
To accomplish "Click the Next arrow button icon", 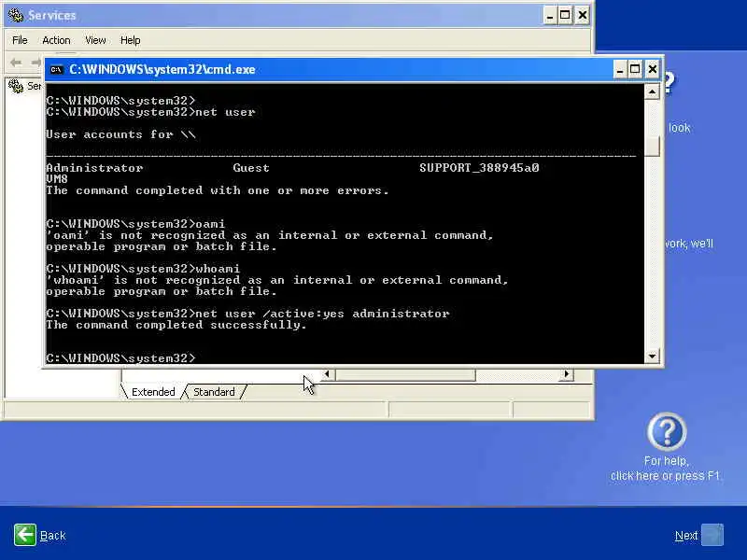I will coord(712,535).
